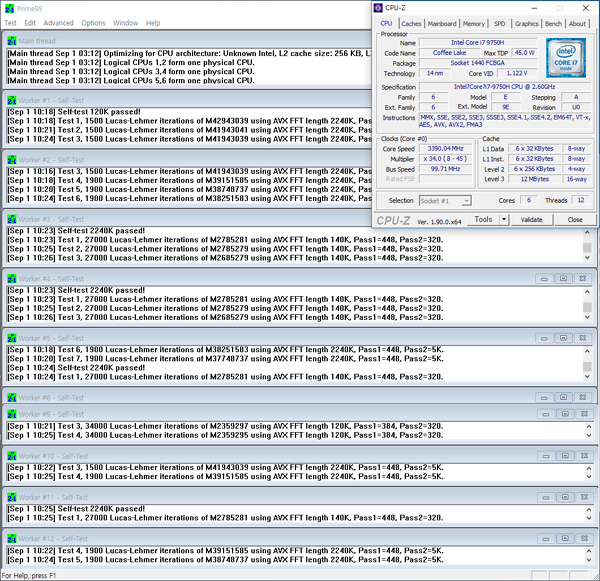Switch to the About tab in CPU-Z
The height and width of the screenshot is (581, 600).
577,24
